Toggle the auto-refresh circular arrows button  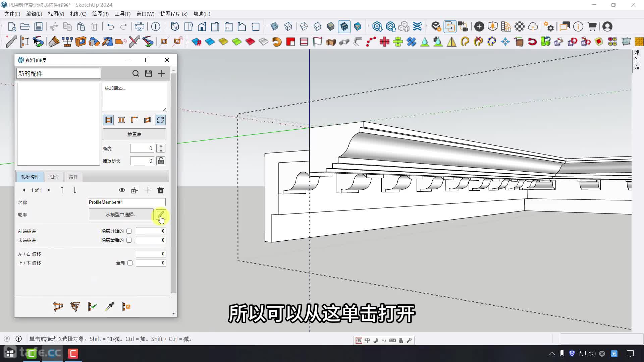(x=160, y=120)
